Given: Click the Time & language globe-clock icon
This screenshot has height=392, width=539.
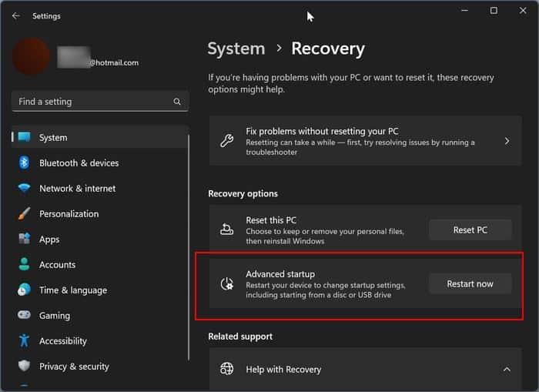Looking at the screenshot, I should click(24, 290).
